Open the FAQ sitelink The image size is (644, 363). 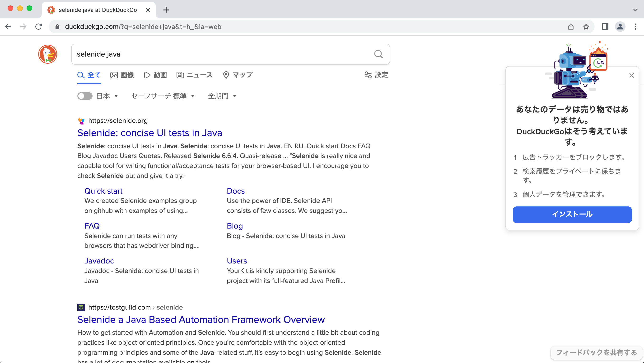pos(92,226)
